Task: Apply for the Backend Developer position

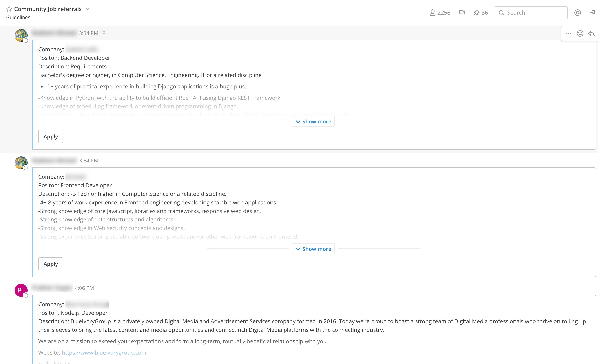Action: tap(51, 137)
